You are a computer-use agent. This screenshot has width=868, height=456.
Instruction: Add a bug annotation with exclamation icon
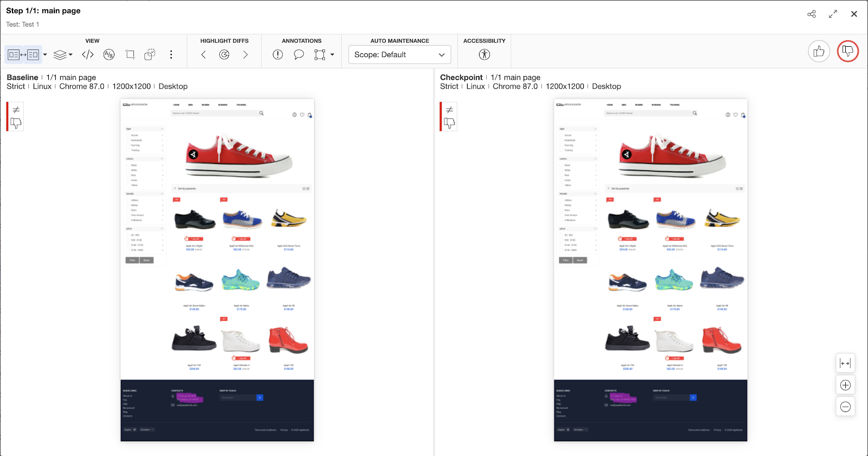coord(278,55)
